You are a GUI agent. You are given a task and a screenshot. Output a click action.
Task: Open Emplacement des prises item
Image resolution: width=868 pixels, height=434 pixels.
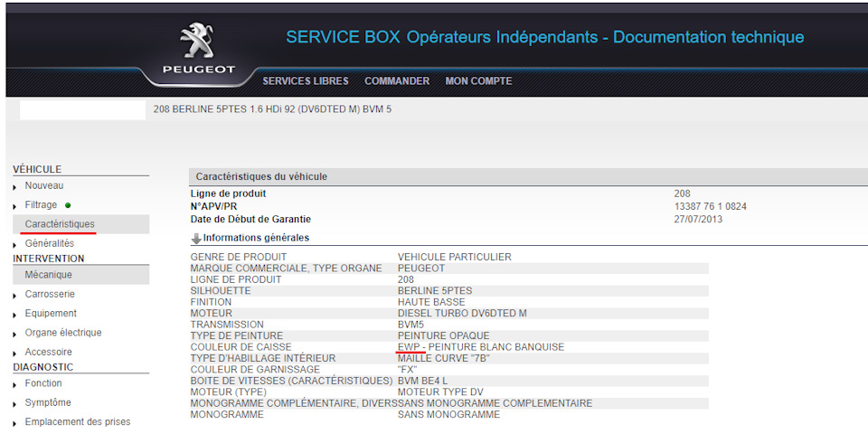(x=78, y=422)
